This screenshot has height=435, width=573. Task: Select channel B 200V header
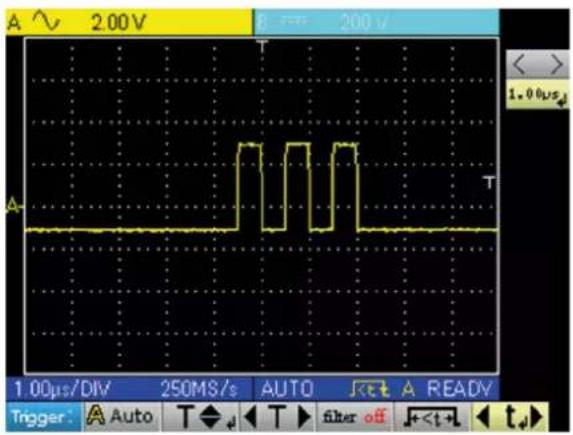tap(375, 22)
